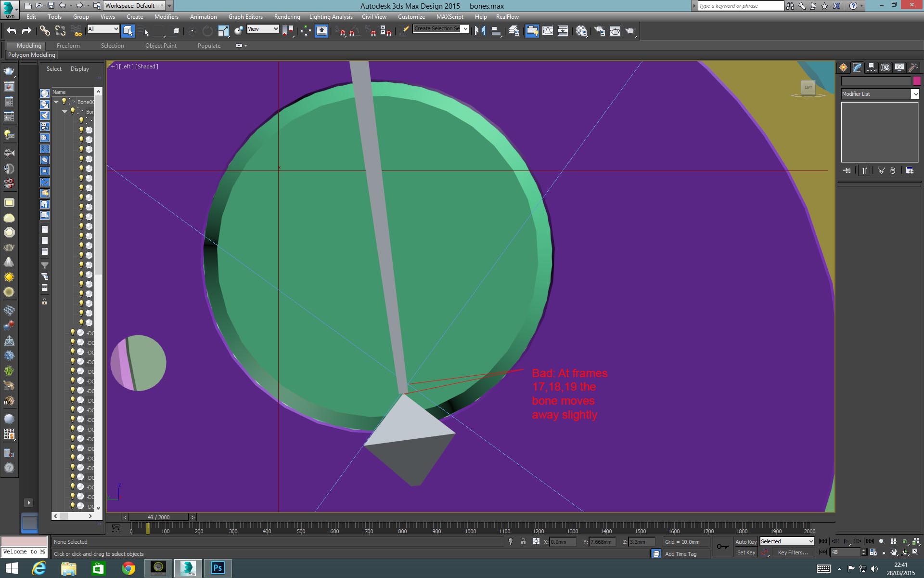Open the Utilities hammer panel tab

(913, 68)
